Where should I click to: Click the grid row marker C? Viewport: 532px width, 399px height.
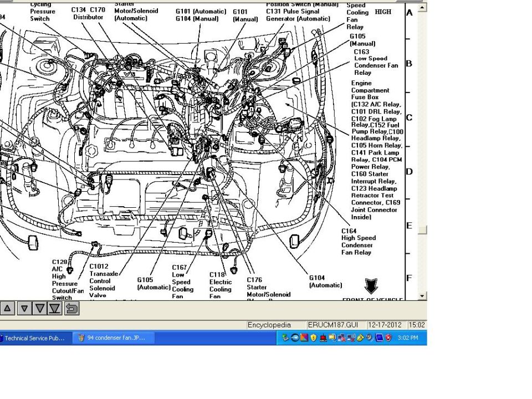(409, 117)
